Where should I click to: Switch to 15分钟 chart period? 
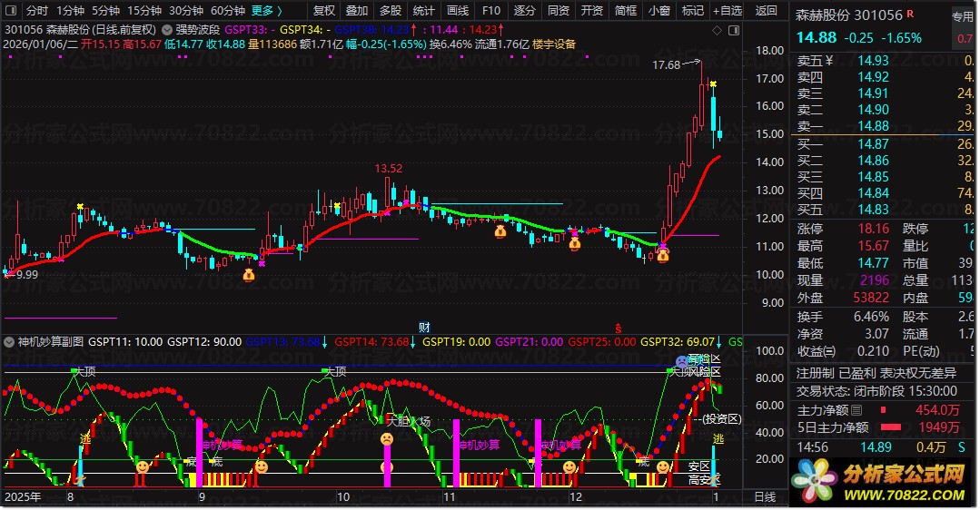point(144,11)
